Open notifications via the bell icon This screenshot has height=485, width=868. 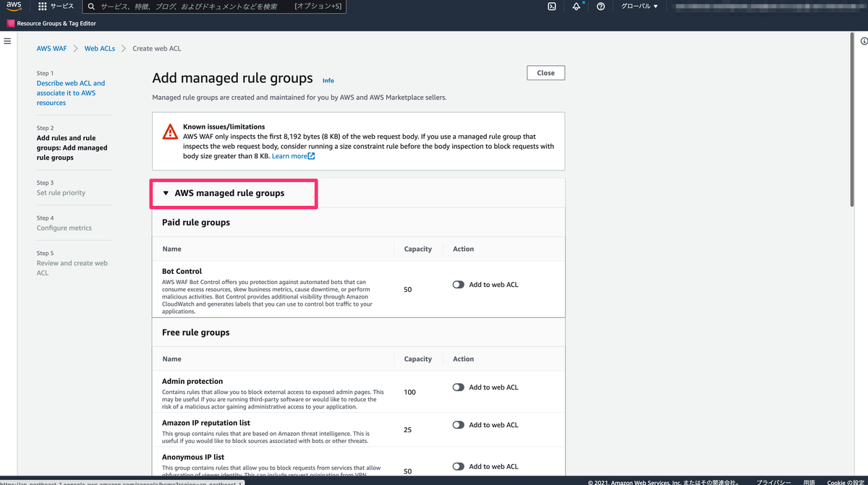(576, 7)
